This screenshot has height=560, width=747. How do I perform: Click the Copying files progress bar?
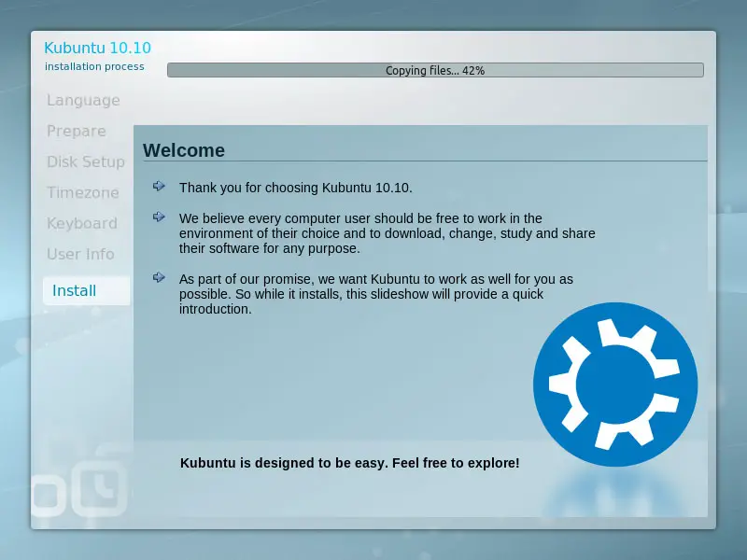point(435,70)
